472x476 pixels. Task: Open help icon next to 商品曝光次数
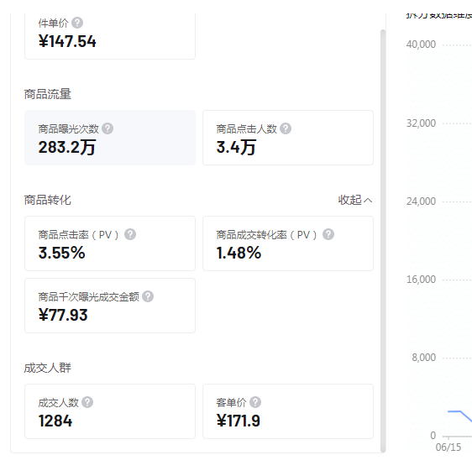click(x=108, y=128)
